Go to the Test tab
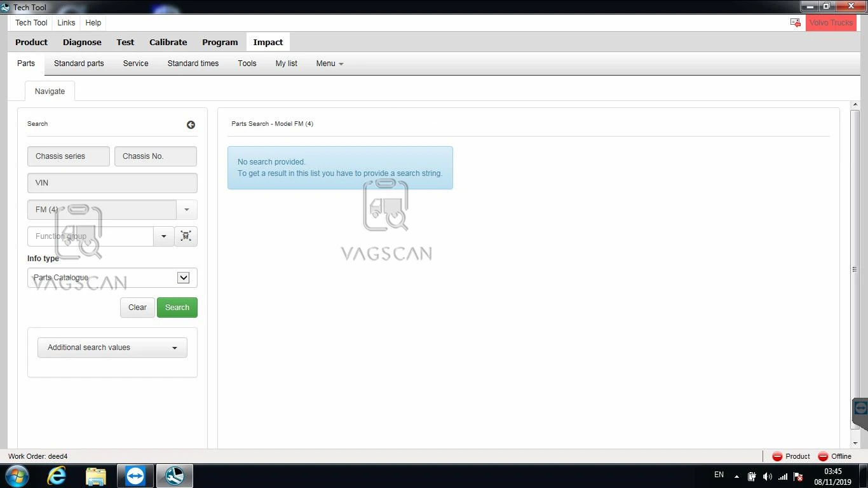The height and width of the screenshot is (488, 868). point(125,43)
